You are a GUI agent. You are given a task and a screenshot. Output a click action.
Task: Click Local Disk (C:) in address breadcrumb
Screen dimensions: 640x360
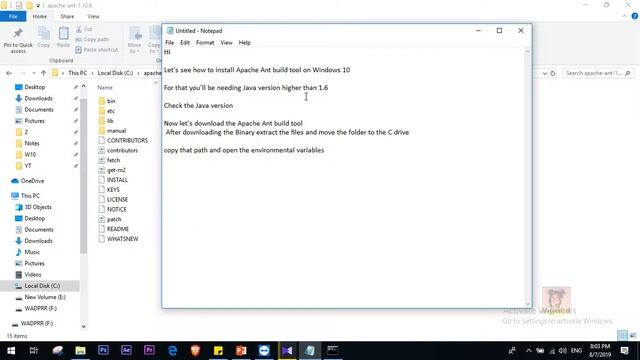click(115, 73)
